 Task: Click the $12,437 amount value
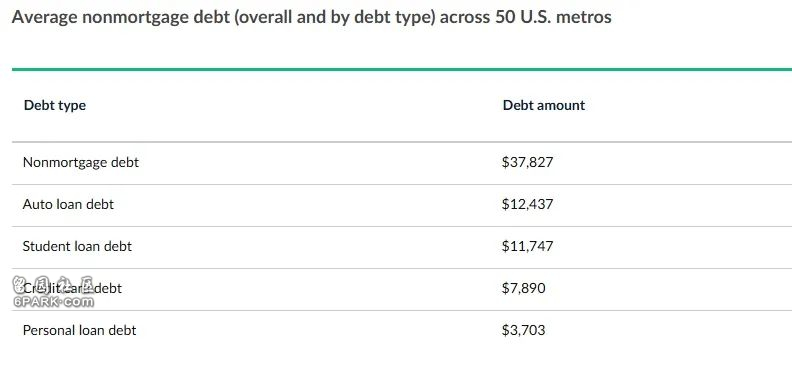[528, 204]
